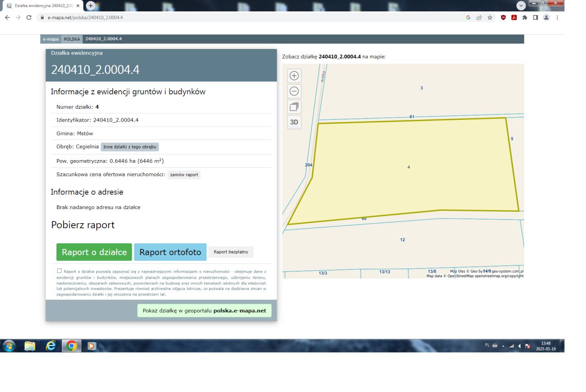This screenshot has height=392, width=586.
Task: Click parcel 13/13 label on map
Action: (x=385, y=272)
